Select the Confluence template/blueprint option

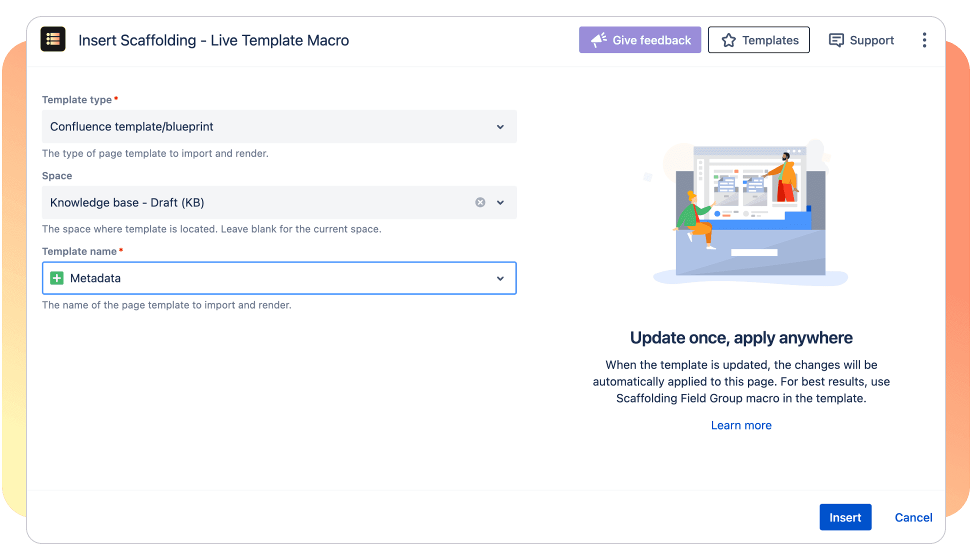(x=279, y=126)
